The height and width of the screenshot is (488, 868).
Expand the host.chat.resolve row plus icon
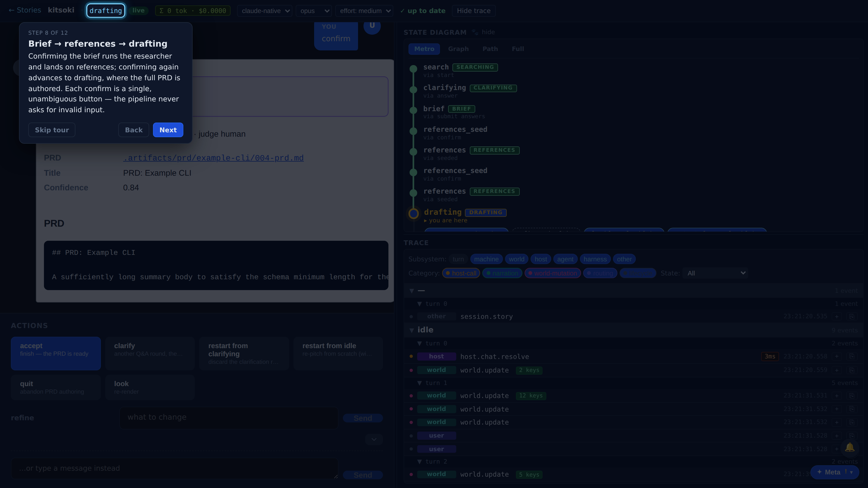[837, 356]
